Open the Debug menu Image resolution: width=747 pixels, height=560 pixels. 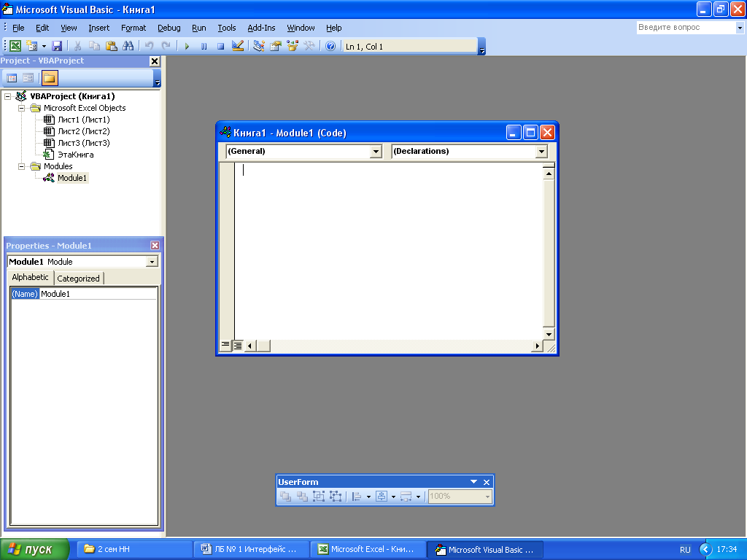(169, 28)
